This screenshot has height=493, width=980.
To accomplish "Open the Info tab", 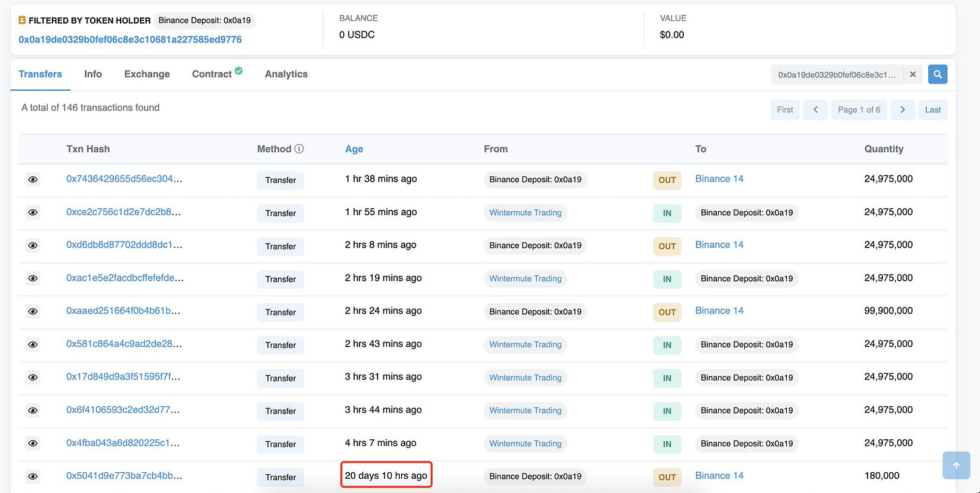I will pos(93,74).
